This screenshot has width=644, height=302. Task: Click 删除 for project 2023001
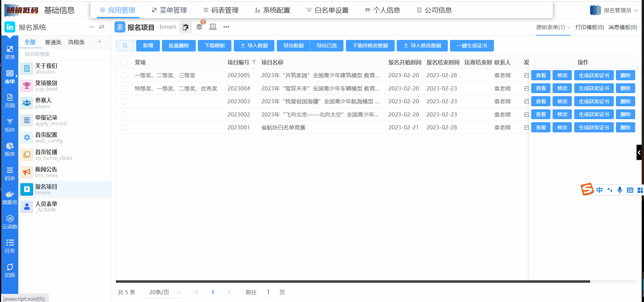tap(625, 127)
